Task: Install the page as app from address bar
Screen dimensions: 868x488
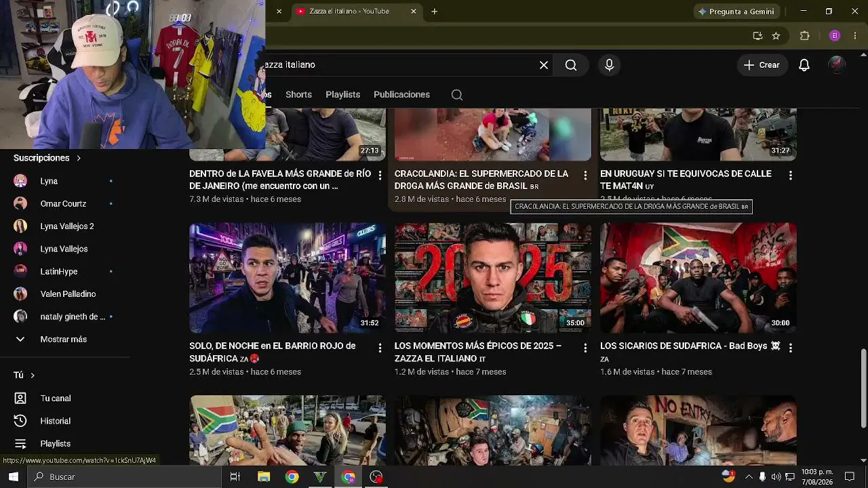Action: pos(757,36)
